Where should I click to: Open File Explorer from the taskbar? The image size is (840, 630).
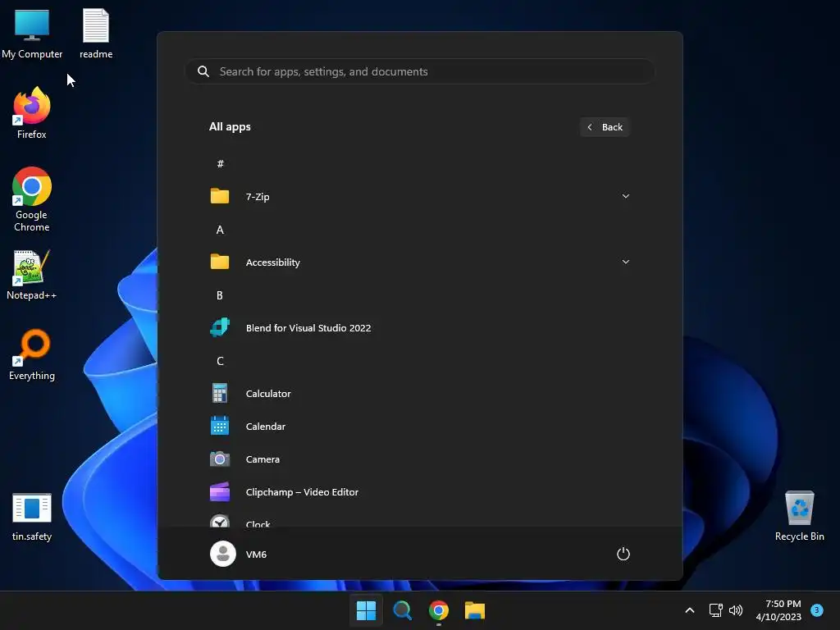point(475,610)
